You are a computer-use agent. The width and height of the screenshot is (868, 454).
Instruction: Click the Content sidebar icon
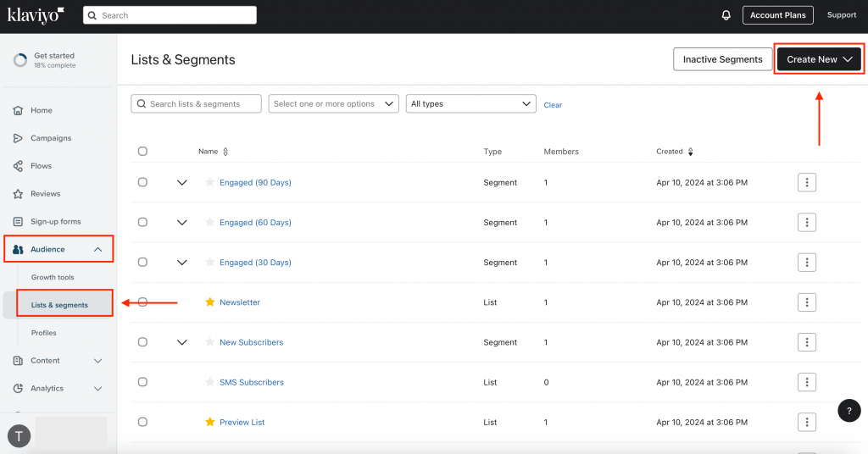coord(18,361)
